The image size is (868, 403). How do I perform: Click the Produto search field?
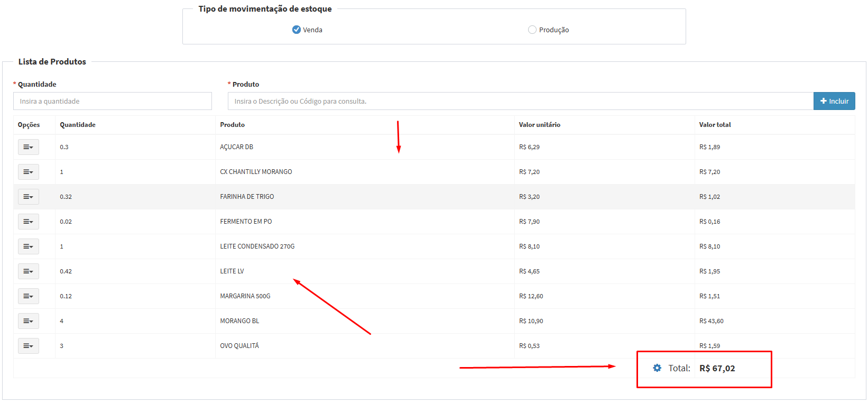point(520,101)
